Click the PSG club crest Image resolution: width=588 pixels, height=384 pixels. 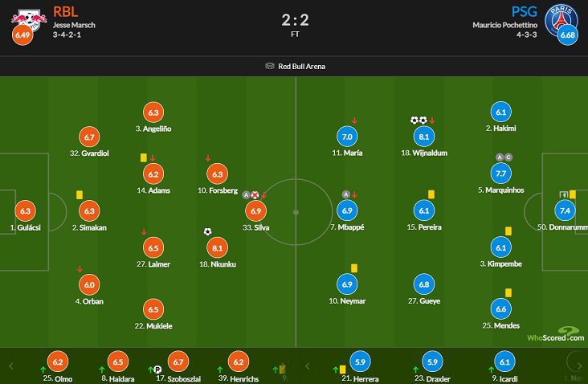click(x=561, y=21)
